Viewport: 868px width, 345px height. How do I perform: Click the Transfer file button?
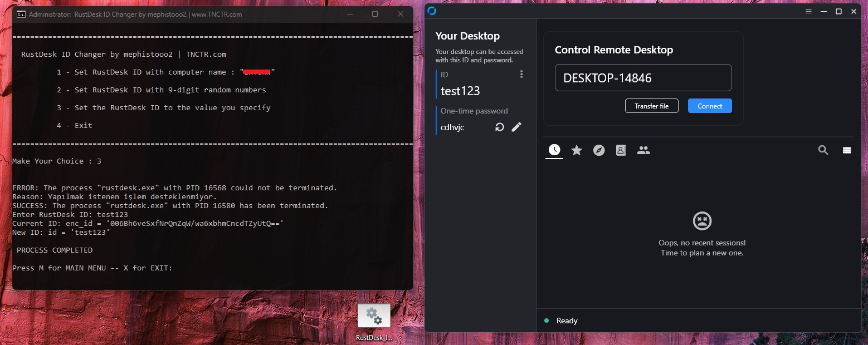point(652,106)
